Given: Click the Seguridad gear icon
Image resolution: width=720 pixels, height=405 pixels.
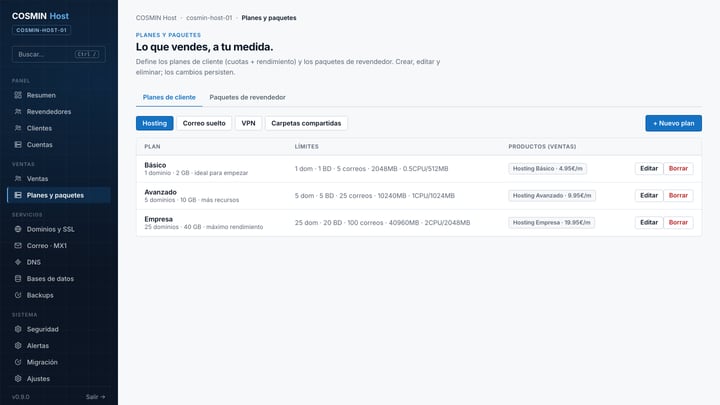Looking at the screenshot, I should click(x=18, y=329).
